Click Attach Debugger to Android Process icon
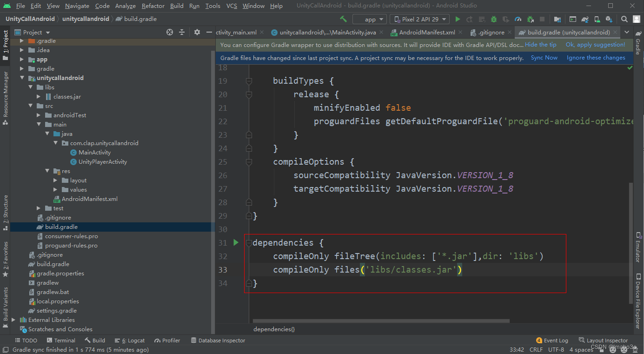 530,19
